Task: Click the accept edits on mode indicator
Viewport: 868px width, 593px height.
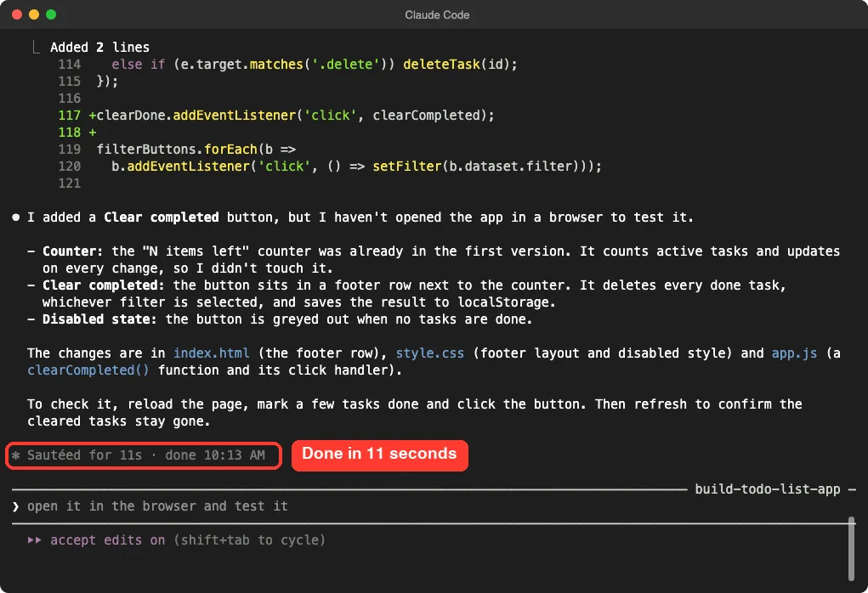Action: [107, 539]
